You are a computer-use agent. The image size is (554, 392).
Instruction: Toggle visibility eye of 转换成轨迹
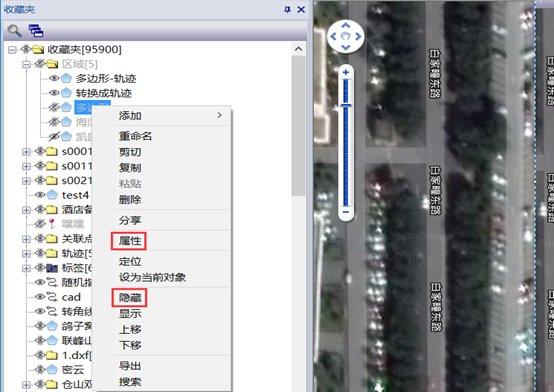[x=54, y=93]
